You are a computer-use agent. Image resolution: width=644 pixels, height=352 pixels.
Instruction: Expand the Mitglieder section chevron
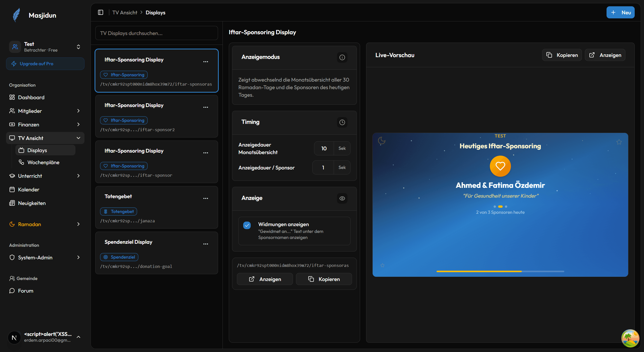78,111
